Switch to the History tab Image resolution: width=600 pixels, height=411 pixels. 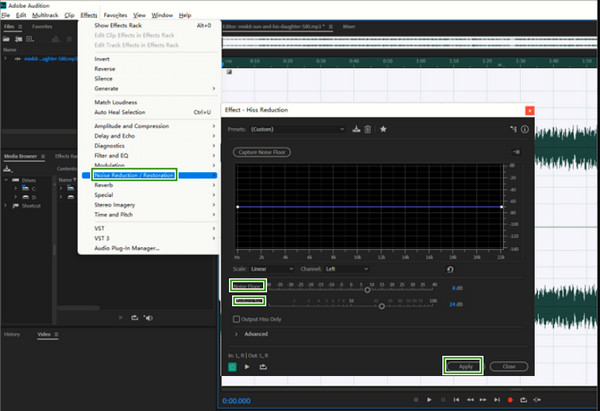(12, 334)
